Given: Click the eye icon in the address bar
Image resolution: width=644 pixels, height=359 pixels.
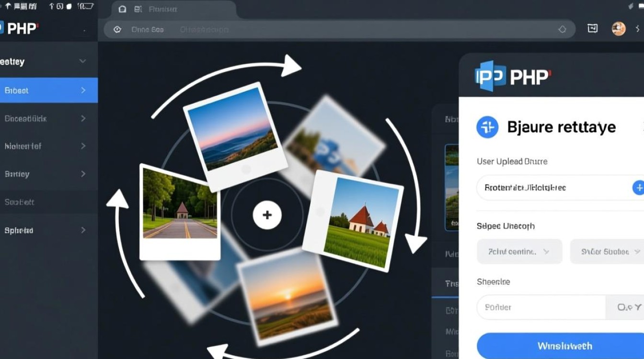Looking at the screenshot, I should pos(117,30).
